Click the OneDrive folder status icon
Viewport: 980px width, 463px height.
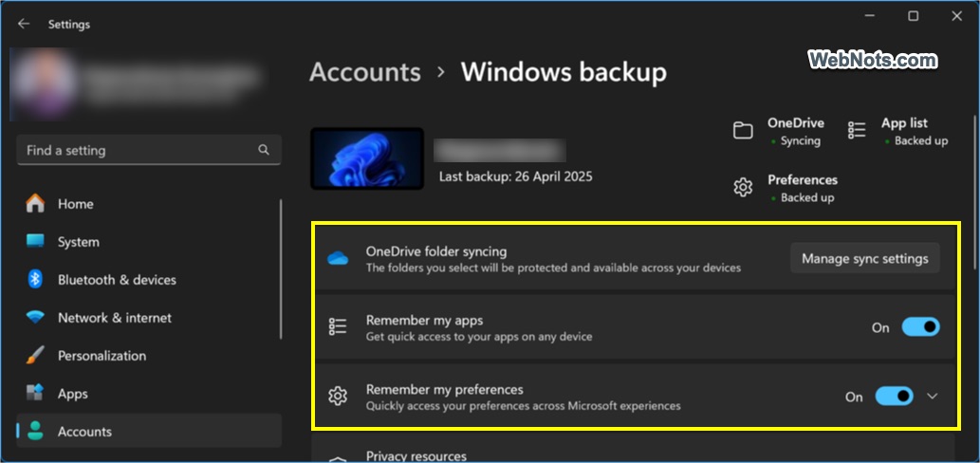click(x=743, y=131)
